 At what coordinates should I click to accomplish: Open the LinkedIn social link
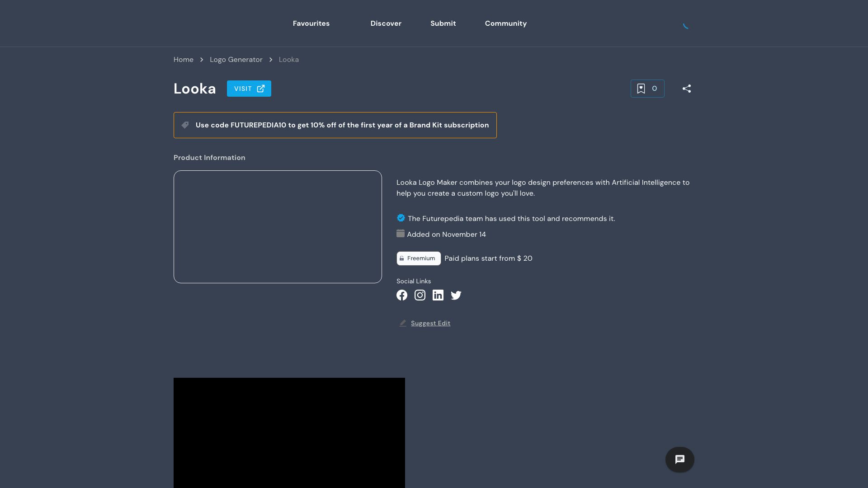[438, 295]
